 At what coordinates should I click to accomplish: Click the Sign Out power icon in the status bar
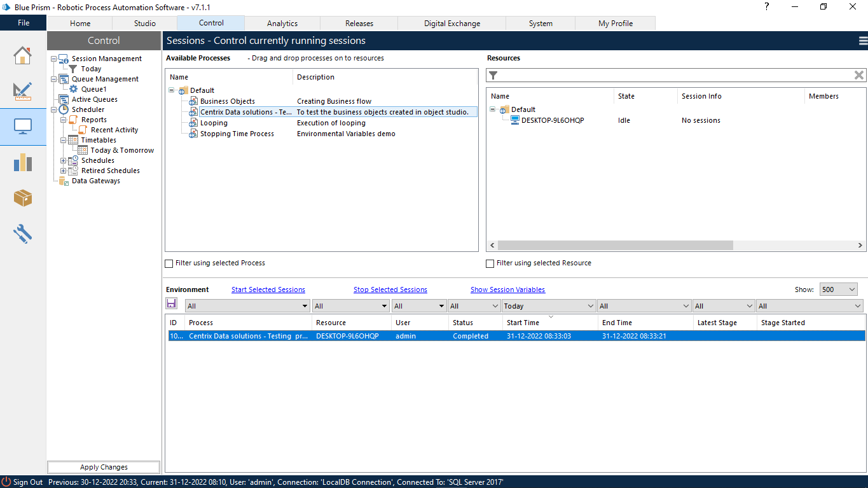[x=6, y=482]
